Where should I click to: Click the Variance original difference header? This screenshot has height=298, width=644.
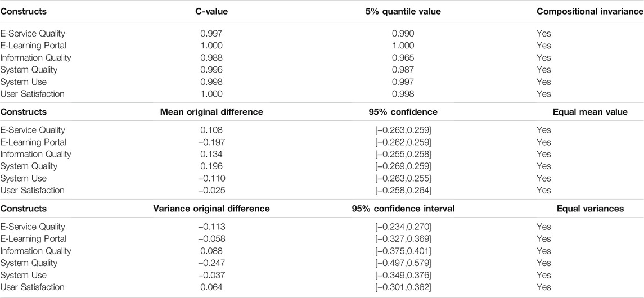(211, 209)
